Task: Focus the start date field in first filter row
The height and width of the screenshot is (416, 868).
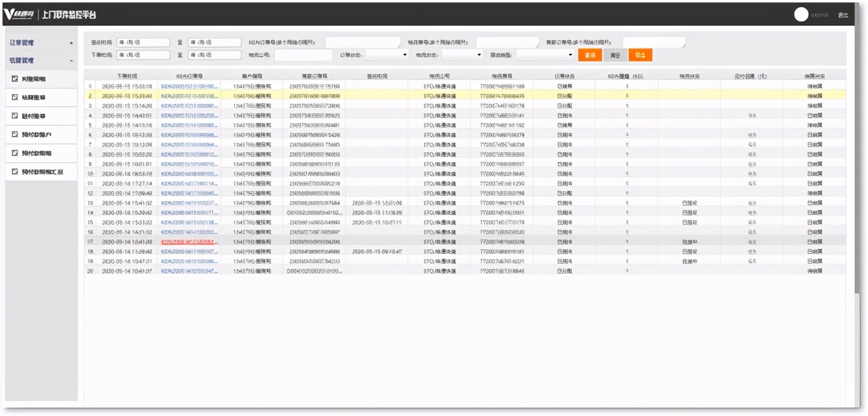Action: pyautogui.click(x=143, y=43)
